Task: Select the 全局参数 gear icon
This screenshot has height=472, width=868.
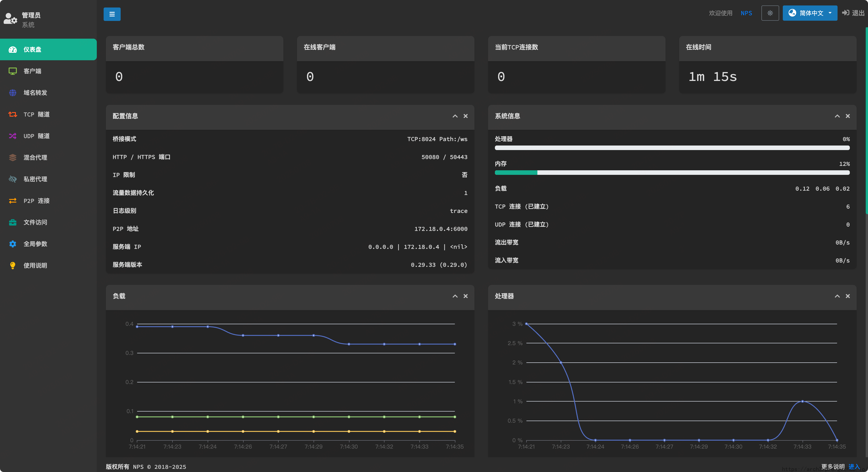Action: click(12, 244)
